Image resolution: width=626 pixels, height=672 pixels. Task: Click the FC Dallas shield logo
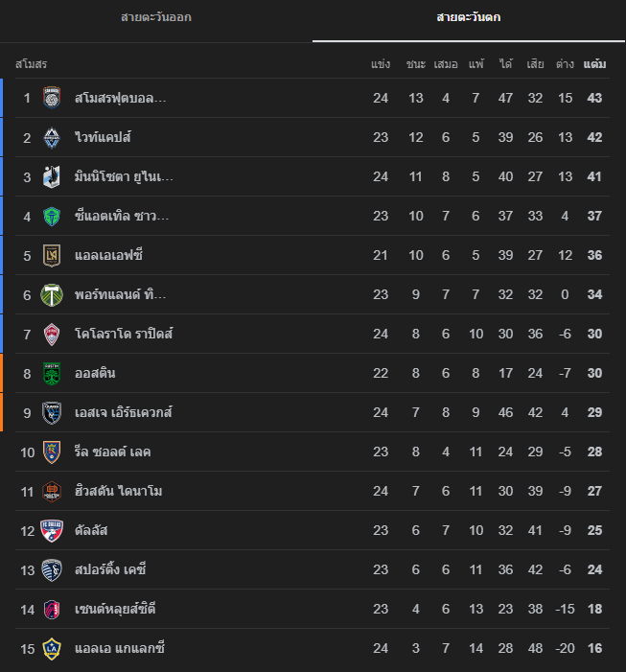tap(52, 530)
